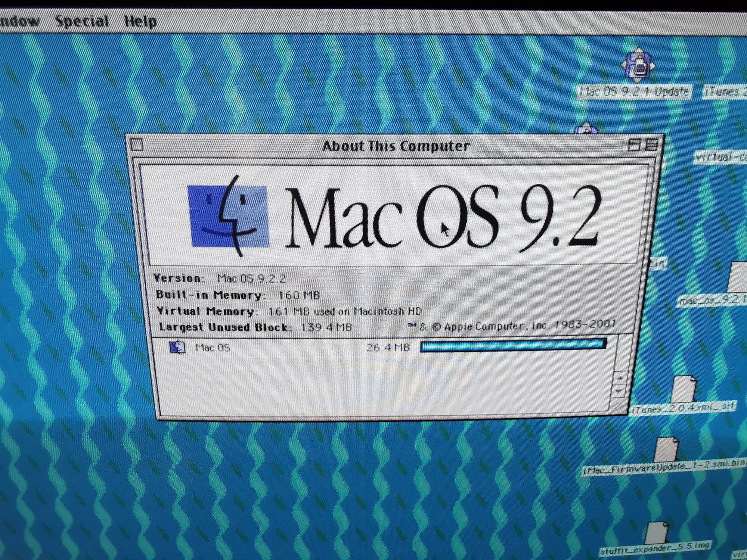Click the scrollbar up arrow in memory list
Viewport: 747px width, 560px height.
pos(620,378)
